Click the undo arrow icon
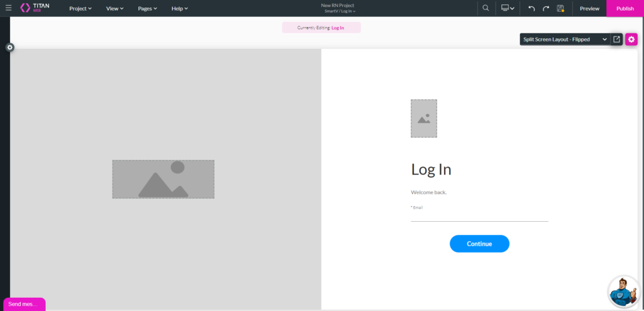Screen dimensions: 644x311 pos(531,8)
